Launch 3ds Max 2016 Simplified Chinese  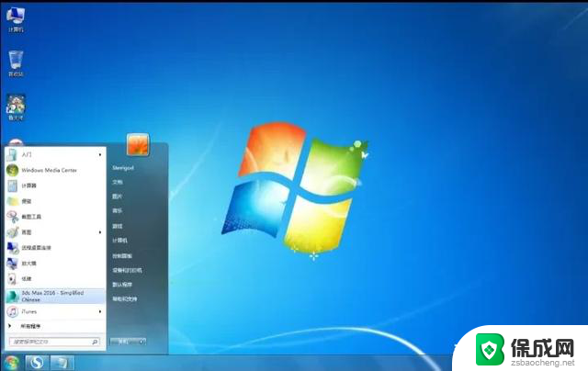point(55,296)
